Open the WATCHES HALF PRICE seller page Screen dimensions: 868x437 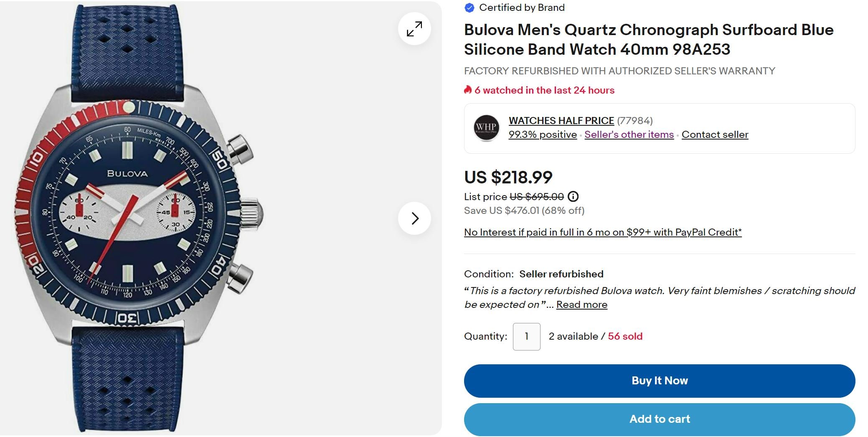pyautogui.click(x=561, y=121)
